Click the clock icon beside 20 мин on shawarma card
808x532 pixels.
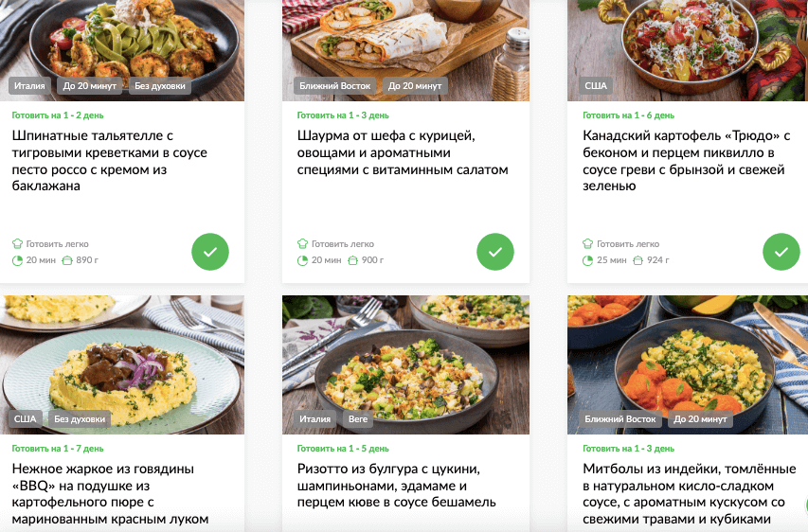(302, 260)
